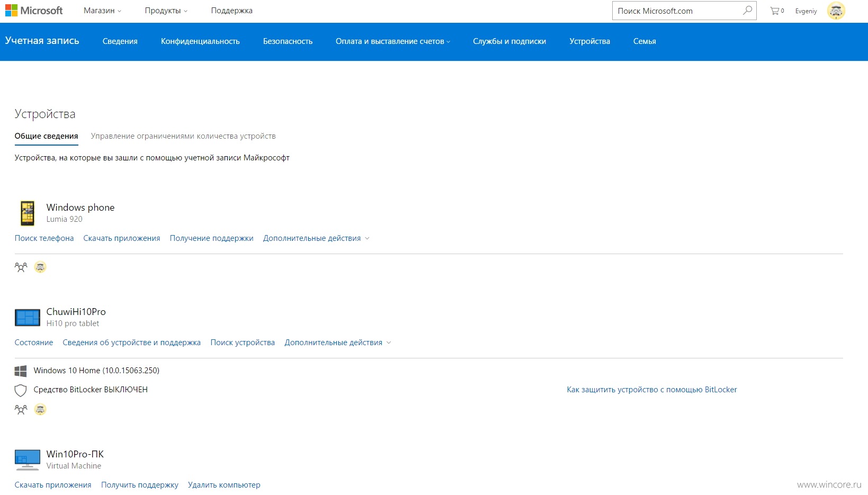
Task: Click the user avatar in top bar
Action: (836, 11)
